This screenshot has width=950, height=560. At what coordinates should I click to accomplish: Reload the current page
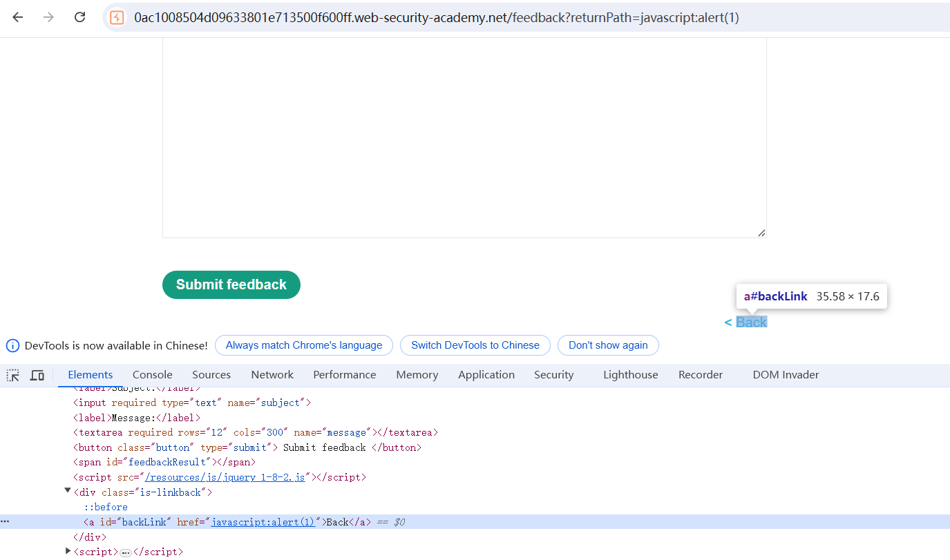79,17
